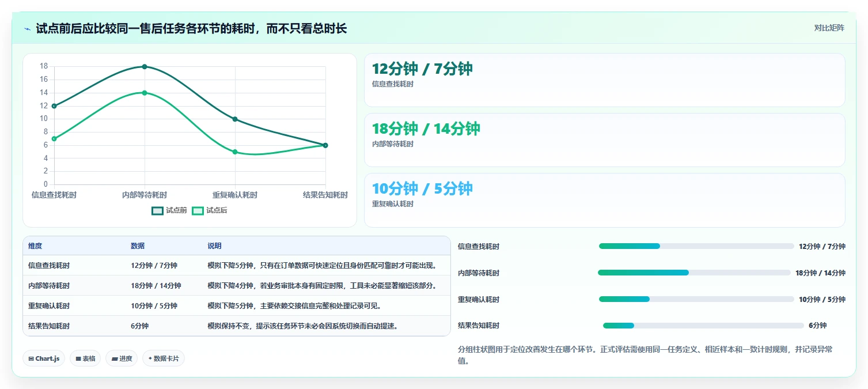Click the 信息查找耗时 x-axis label
Image resolution: width=868 pixels, height=389 pixels.
coord(54,195)
